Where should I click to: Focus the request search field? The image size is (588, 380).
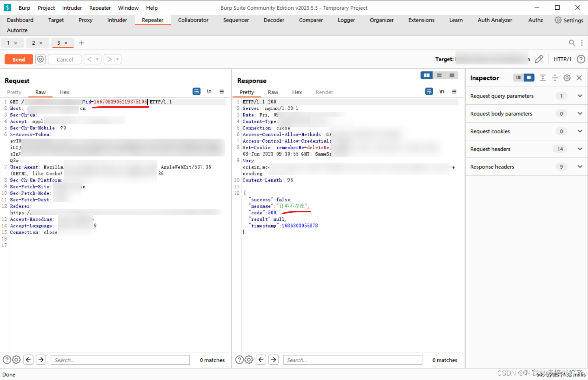click(x=120, y=360)
